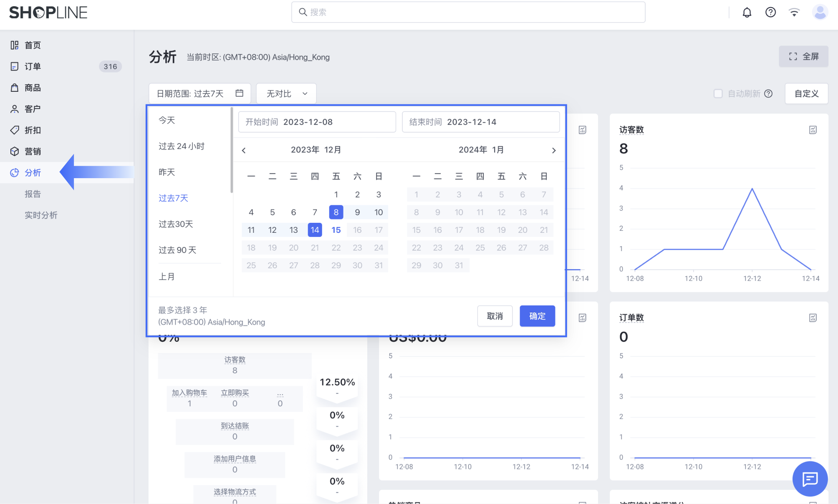Confirm date selection with 确定 button

(x=537, y=316)
